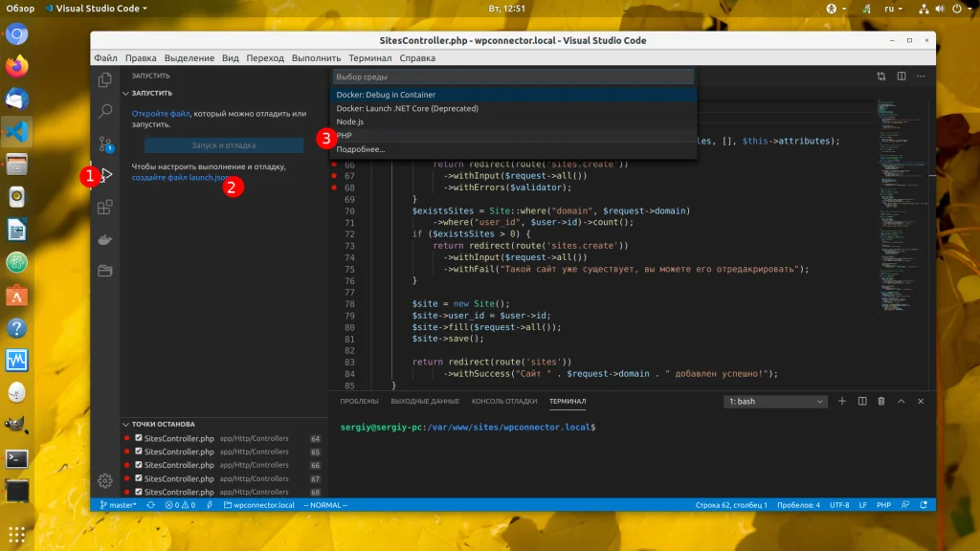Click the 'Выбор среды' input field
The height and width of the screenshot is (551, 980).
(x=512, y=77)
